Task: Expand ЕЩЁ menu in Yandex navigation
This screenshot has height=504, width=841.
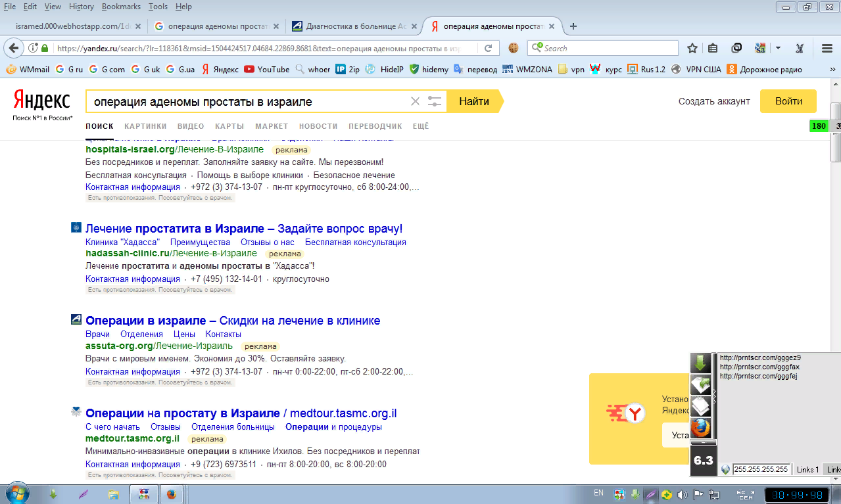Action: tap(421, 126)
